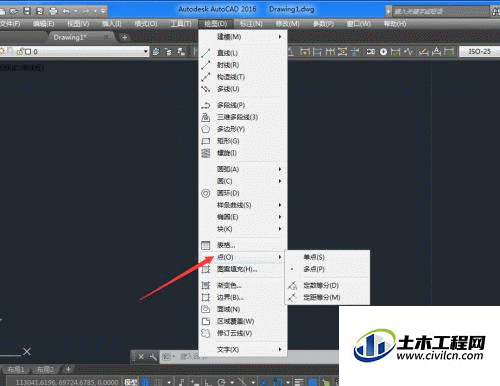The image size is (500, 386).
Task: Open the layer list dropdown arrow
Action: pyautogui.click(x=146, y=51)
